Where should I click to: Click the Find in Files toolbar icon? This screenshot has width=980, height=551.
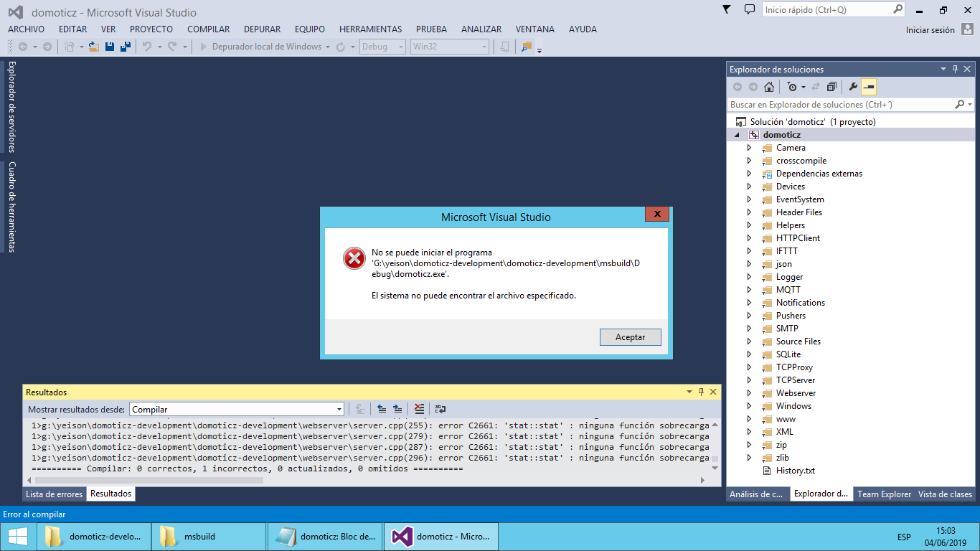tap(527, 47)
